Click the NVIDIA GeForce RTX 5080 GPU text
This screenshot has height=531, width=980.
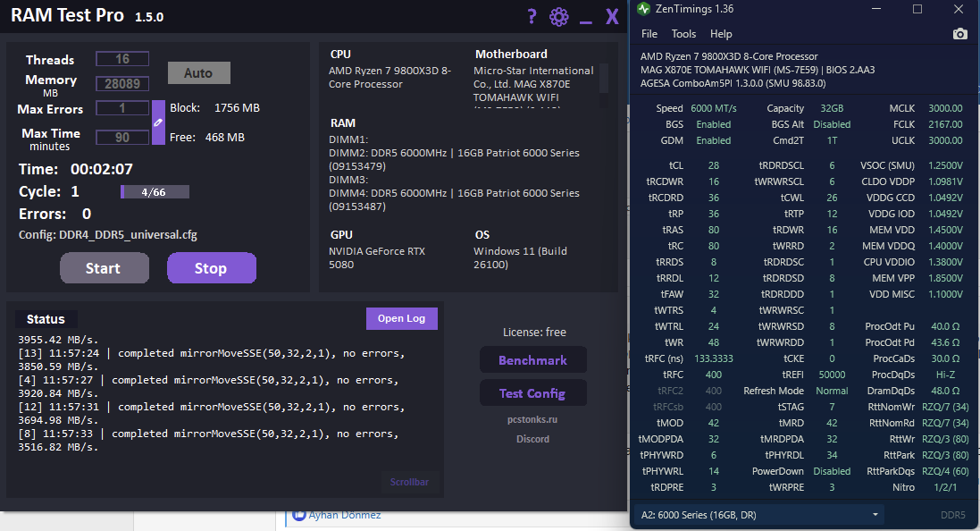[377, 257]
